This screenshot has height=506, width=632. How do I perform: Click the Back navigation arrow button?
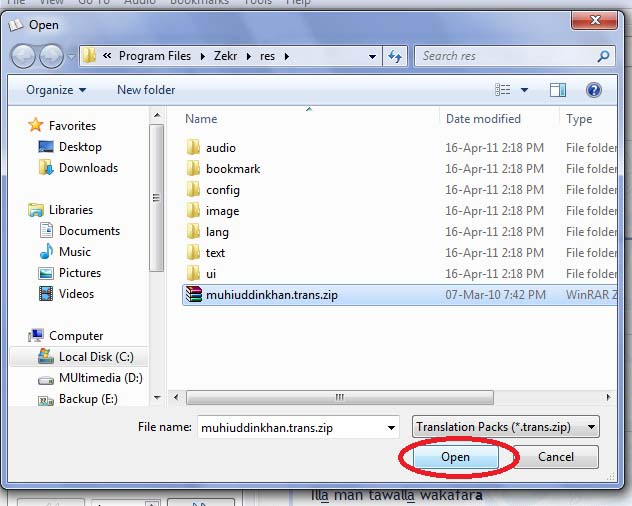pos(24,56)
